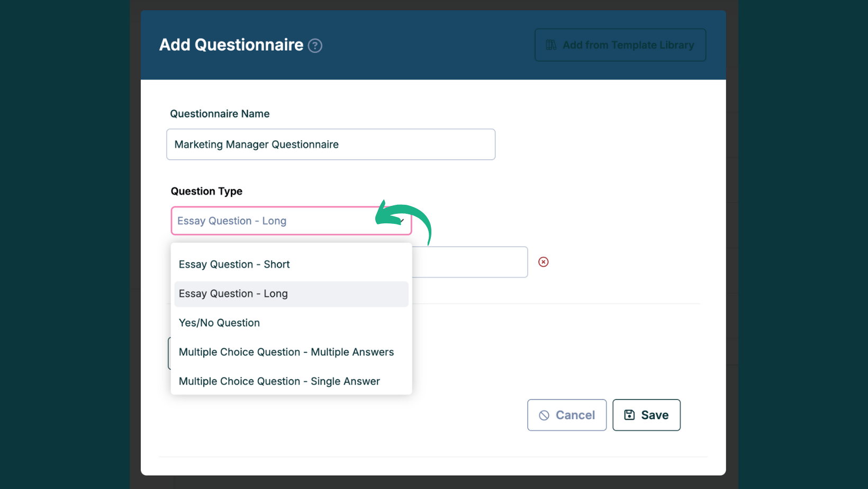The width and height of the screenshot is (868, 489).
Task: Click the Add Questionnaire heading text
Action: [x=231, y=45]
